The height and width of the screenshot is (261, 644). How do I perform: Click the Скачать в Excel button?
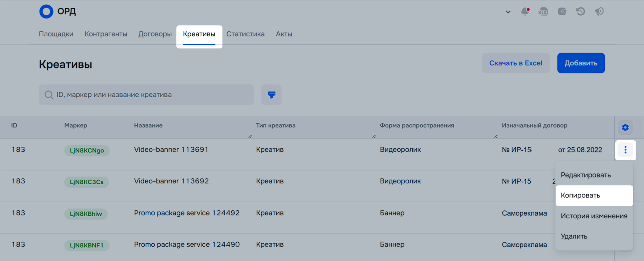pyautogui.click(x=516, y=63)
